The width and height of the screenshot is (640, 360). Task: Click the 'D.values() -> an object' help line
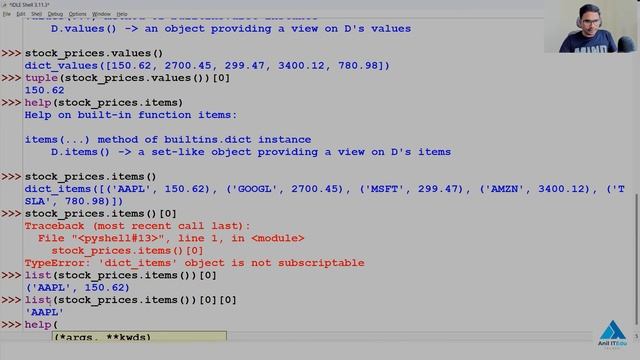pyautogui.click(x=231, y=29)
